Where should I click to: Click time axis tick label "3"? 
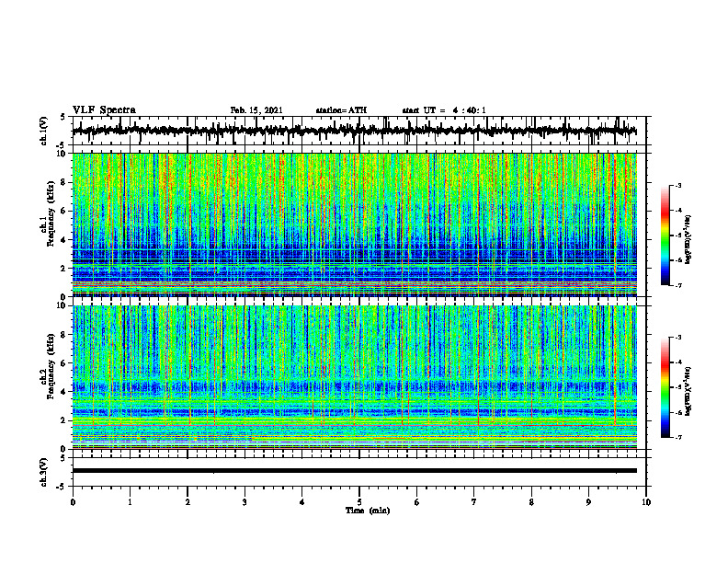coord(245,502)
